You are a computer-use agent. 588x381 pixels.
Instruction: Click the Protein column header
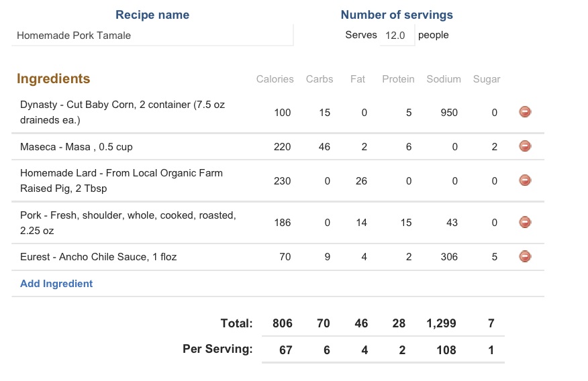click(x=398, y=79)
